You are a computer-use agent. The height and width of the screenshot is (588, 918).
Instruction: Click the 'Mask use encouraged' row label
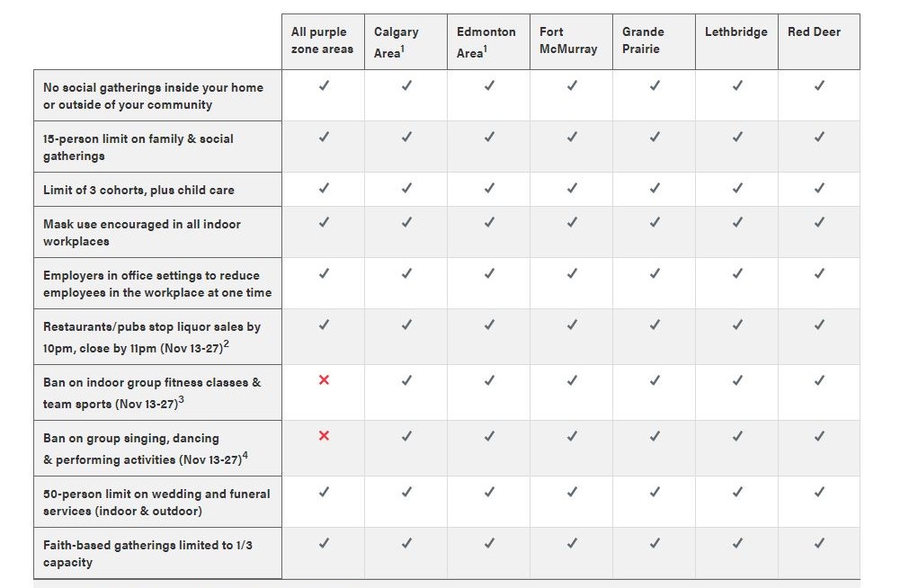pos(142,233)
